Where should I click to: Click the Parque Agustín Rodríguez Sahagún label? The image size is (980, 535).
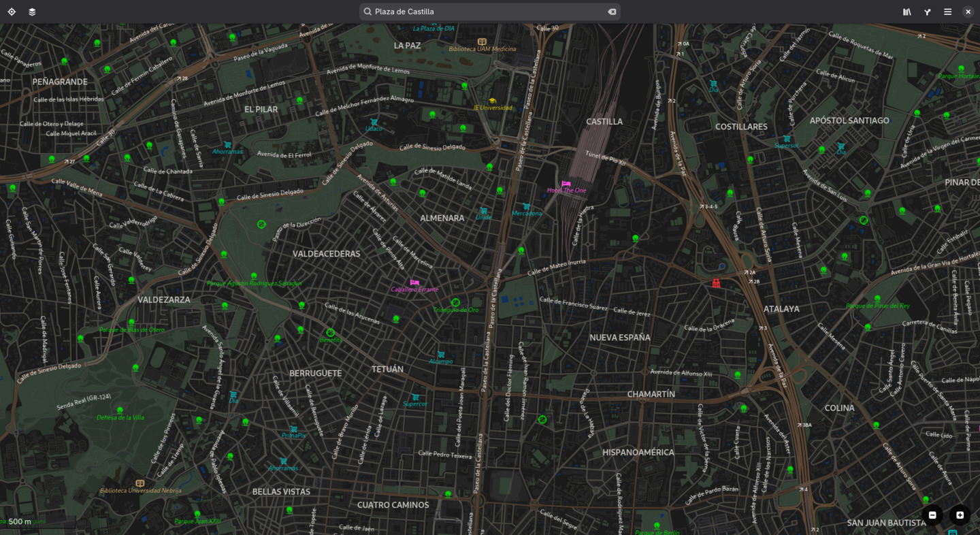pyautogui.click(x=254, y=283)
